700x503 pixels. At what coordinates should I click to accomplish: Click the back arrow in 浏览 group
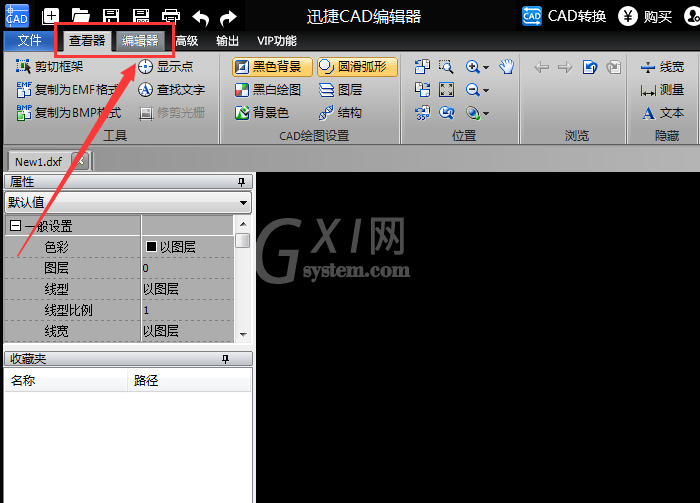coord(542,67)
